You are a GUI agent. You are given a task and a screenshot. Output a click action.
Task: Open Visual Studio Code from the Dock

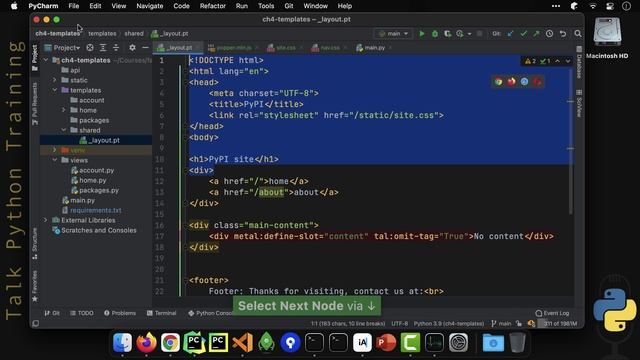[242, 342]
